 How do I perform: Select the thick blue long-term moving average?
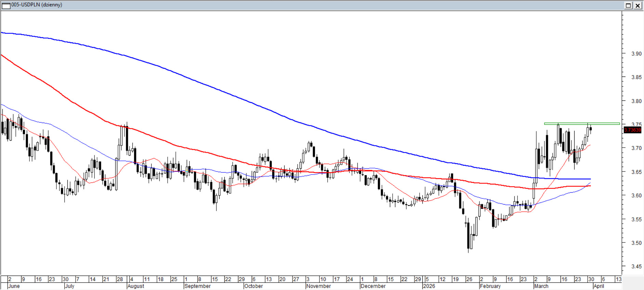(x=205, y=84)
